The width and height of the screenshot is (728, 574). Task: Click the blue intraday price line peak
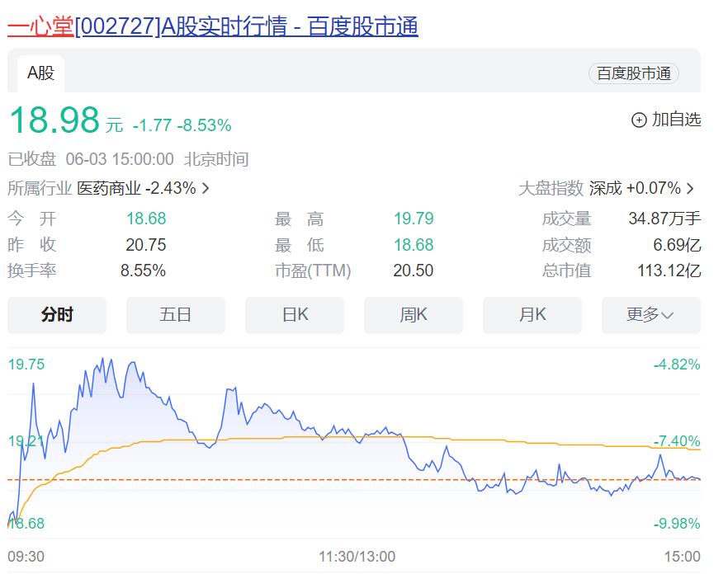(x=102, y=359)
